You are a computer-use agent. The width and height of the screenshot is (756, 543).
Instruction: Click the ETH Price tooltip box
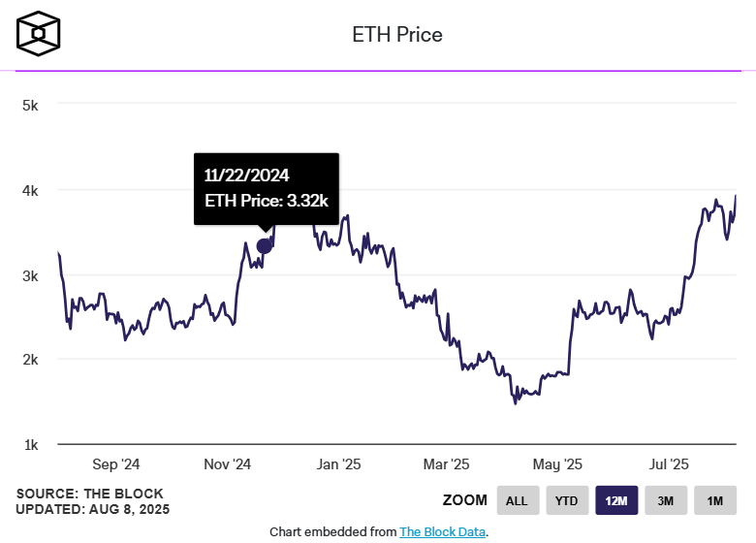click(267, 188)
